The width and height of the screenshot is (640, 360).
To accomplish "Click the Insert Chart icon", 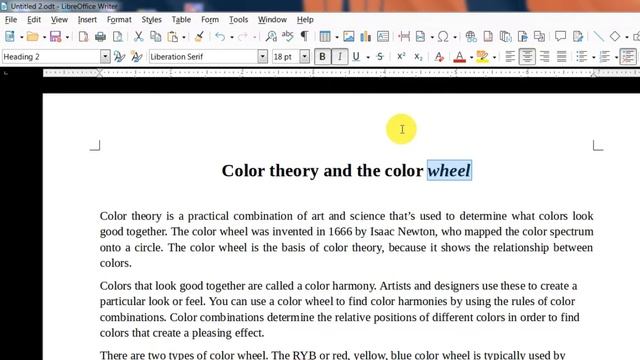I will point(366,37).
